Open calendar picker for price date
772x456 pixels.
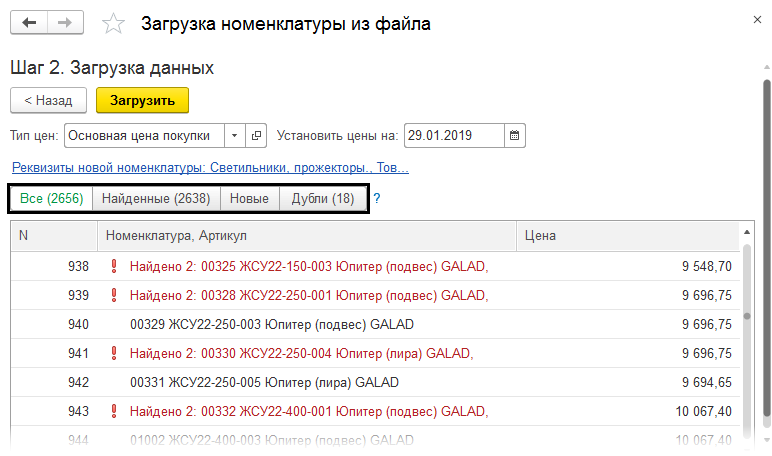[x=514, y=135]
